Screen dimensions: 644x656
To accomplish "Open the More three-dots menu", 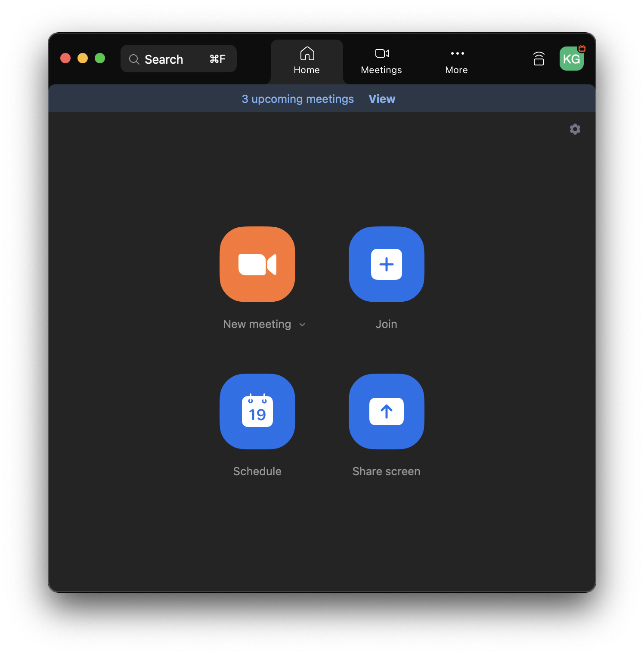I will click(457, 61).
